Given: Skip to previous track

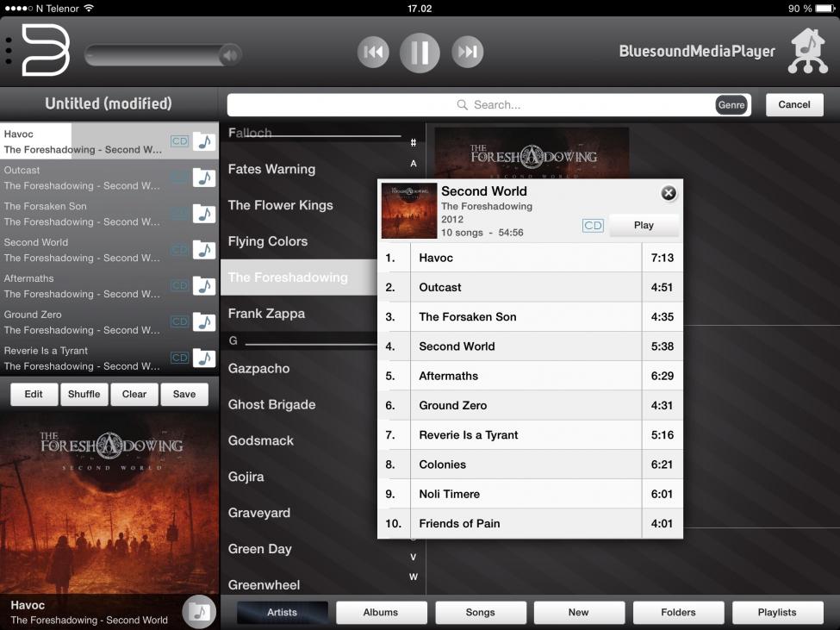Looking at the screenshot, I should [x=373, y=52].
